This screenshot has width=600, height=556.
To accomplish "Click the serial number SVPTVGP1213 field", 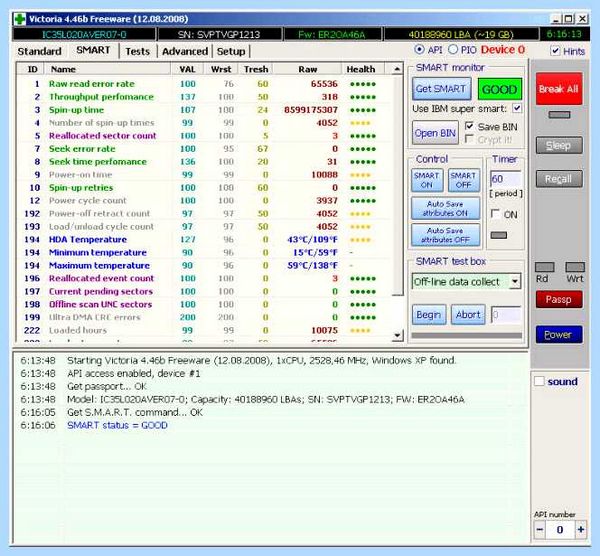I will click(x=219, y=34).
